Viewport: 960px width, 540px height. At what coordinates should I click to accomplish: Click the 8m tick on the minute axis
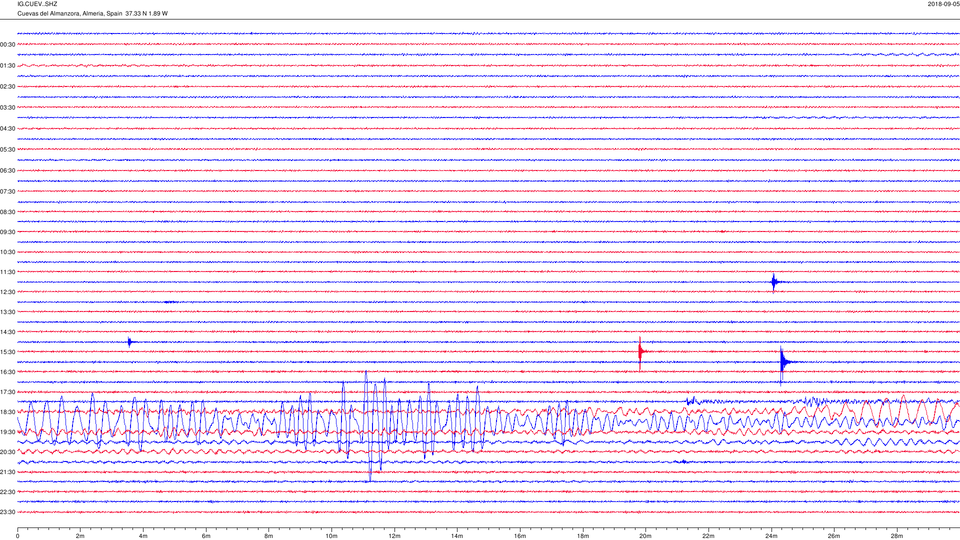[269, 536]
